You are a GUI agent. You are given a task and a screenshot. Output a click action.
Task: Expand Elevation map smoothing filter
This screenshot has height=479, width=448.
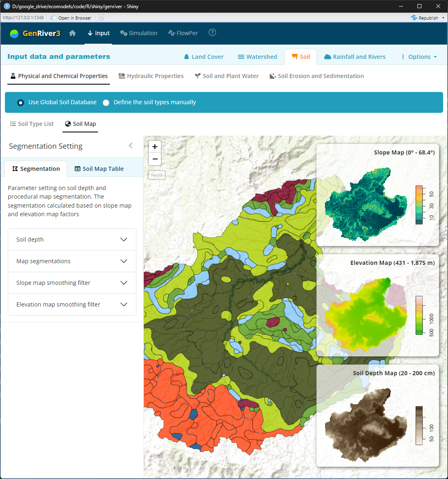point(72,304)
